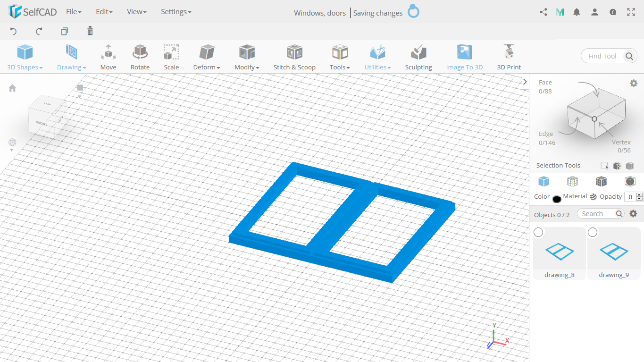The image size is (644, 362).
Task: Click the delete trash icon
Action: tap(90, 31)
